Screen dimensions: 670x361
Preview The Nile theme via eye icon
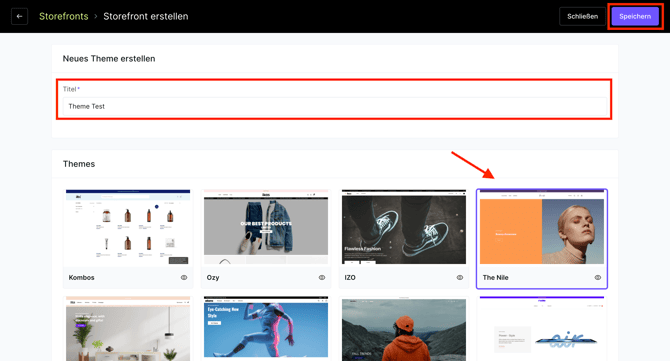click(x=598, y=277)
